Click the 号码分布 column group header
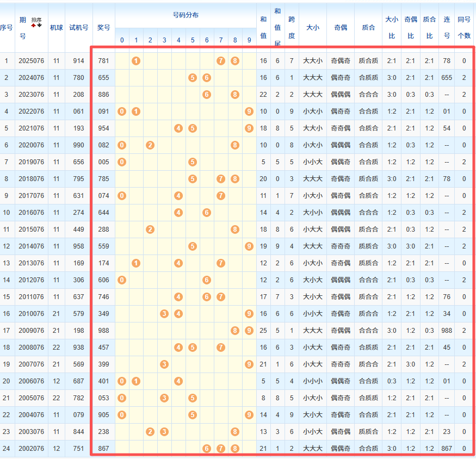 186,15
